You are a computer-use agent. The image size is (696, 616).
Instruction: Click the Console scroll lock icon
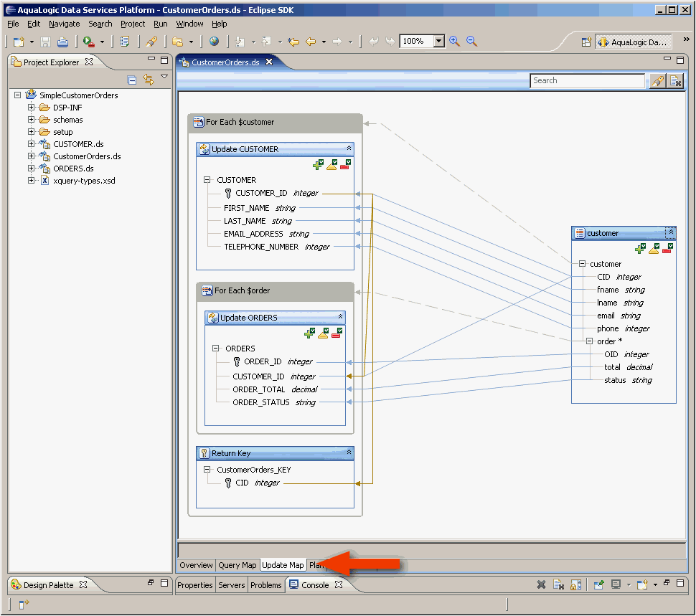[x=575, y=585]
